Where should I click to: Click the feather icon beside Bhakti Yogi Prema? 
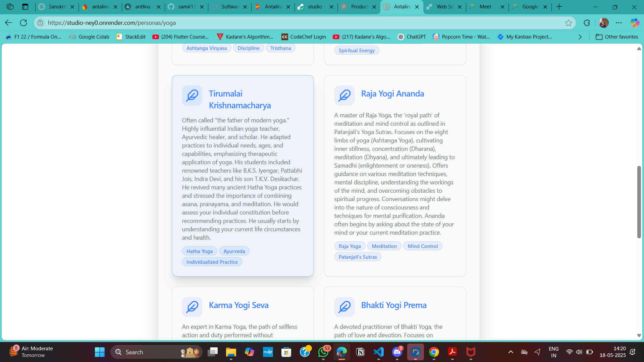[x=344, y=307]
